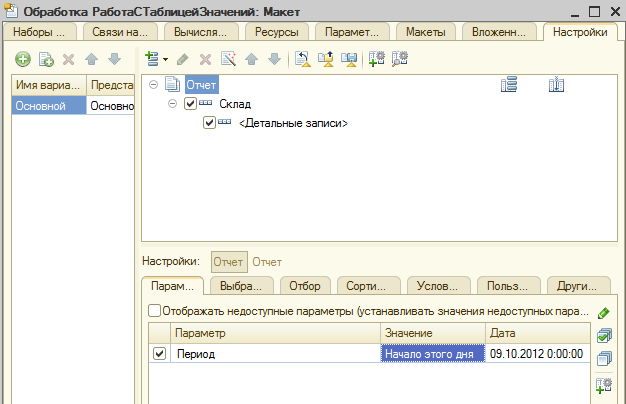Move the structure element up with the arrow

pyautogui.click(x=252, y=59)
